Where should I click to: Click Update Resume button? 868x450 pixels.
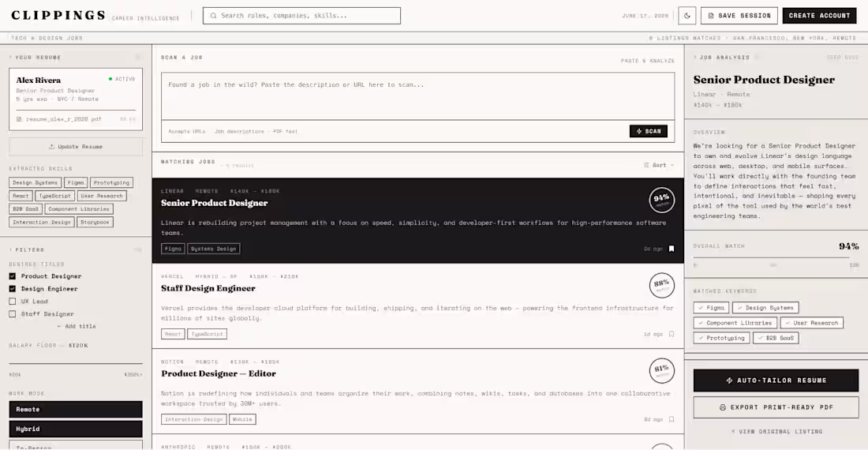pyautogui.click(x=76, y=147)
